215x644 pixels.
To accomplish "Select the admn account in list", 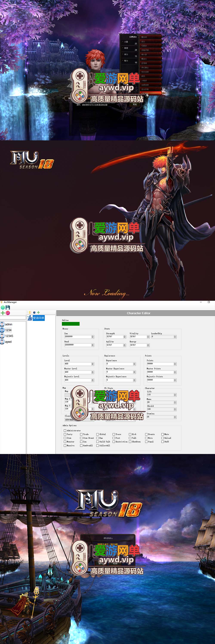I will point(9,324).
